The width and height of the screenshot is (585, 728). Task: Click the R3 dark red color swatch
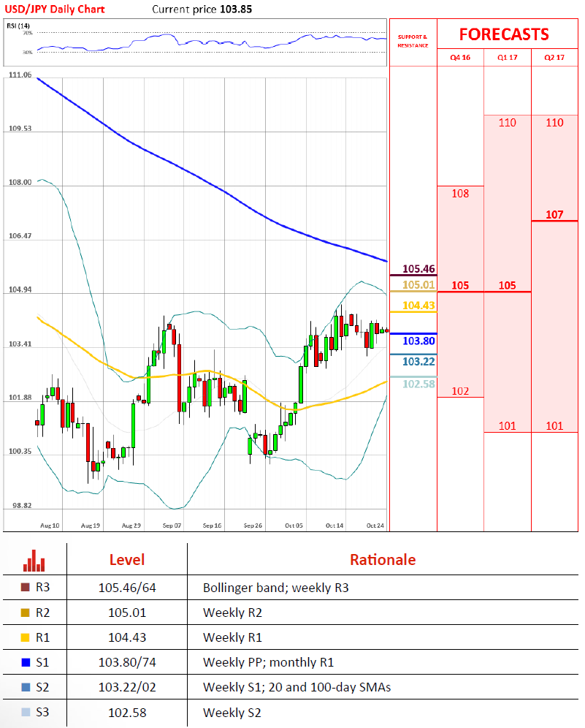coord(26,588)
